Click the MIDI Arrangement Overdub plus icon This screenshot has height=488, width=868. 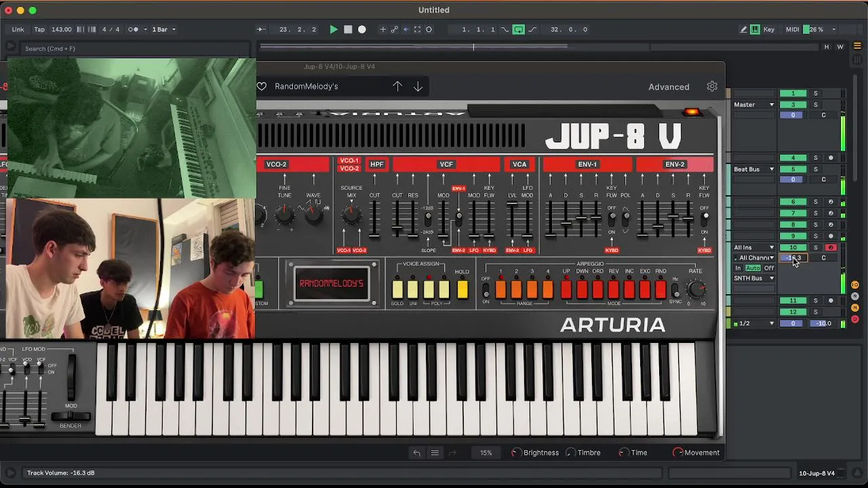(382, 29)
